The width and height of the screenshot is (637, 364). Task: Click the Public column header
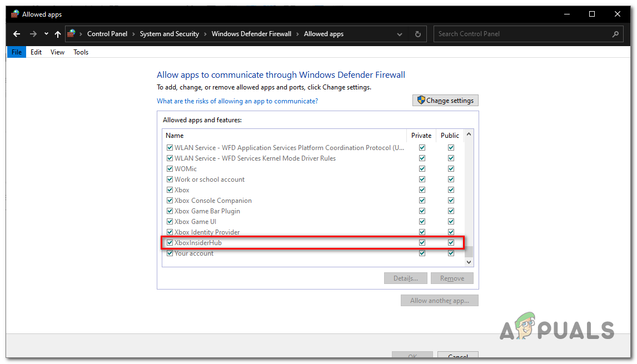click(450, 135)
